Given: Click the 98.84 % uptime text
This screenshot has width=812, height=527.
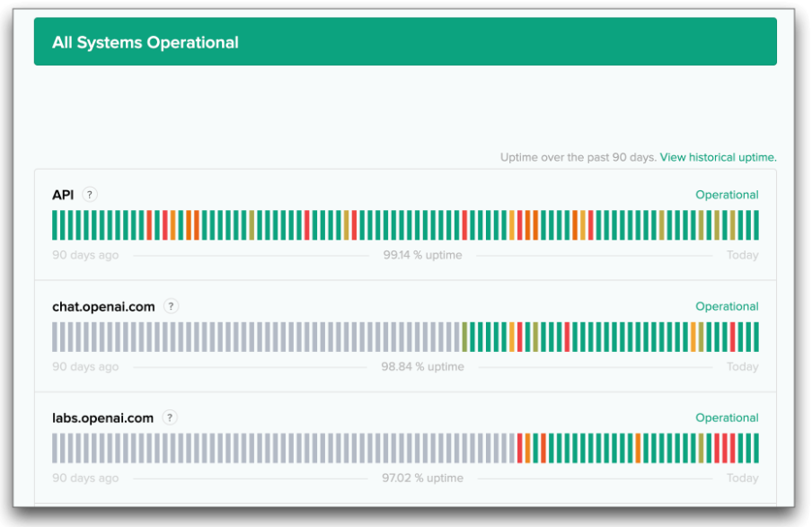Looking at the screenshot, I should coord(422,366).
